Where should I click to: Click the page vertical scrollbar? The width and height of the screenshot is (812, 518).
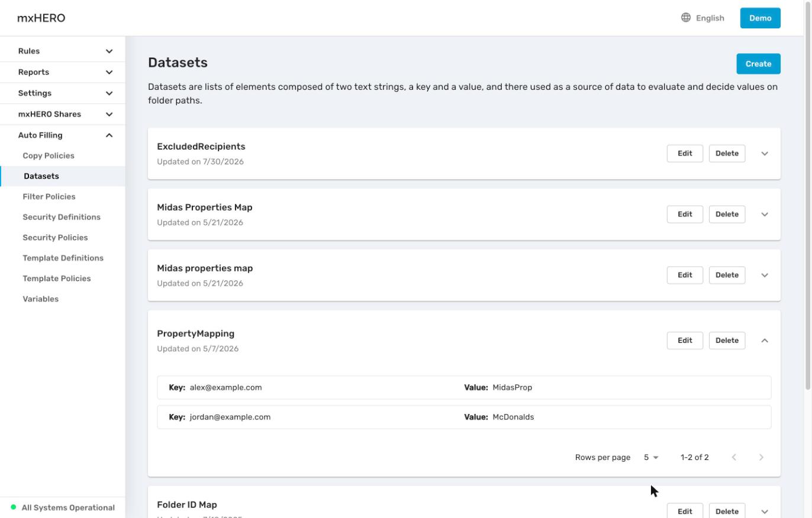808,195
